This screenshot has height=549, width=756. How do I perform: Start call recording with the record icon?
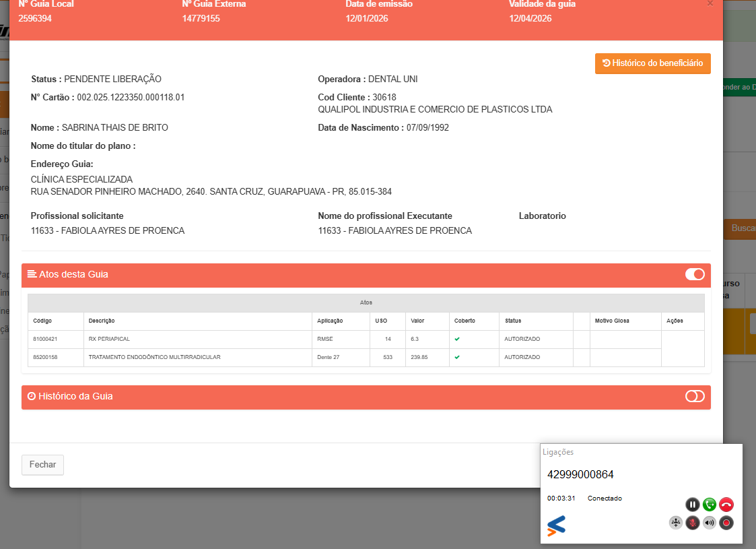point(726,523)
